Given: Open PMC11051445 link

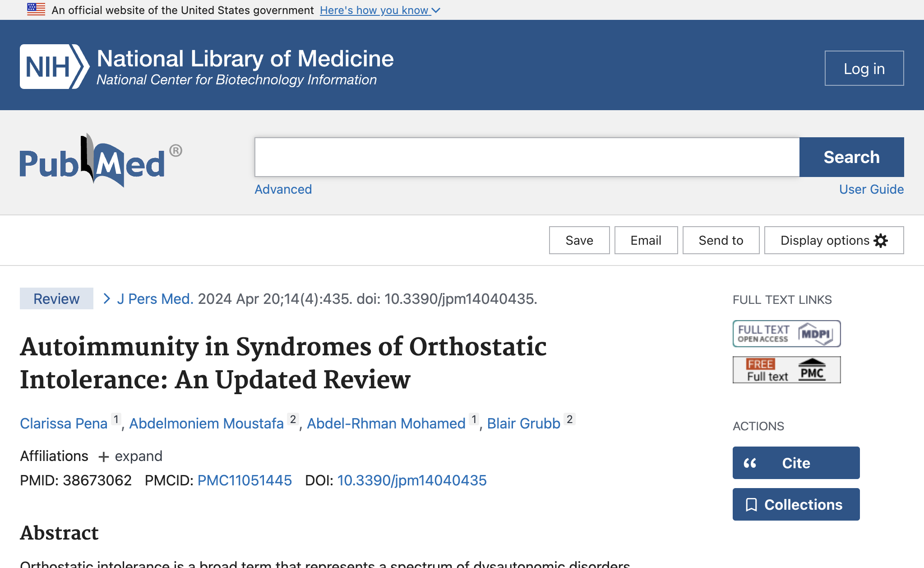Looking at the screenshot, I should tap(245, 480).
